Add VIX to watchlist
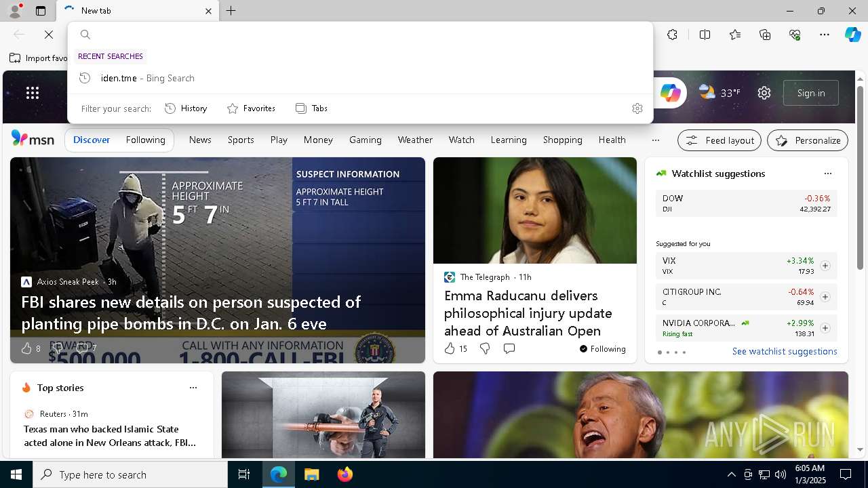This screenshot has height=488, width=868. [825, 266]
